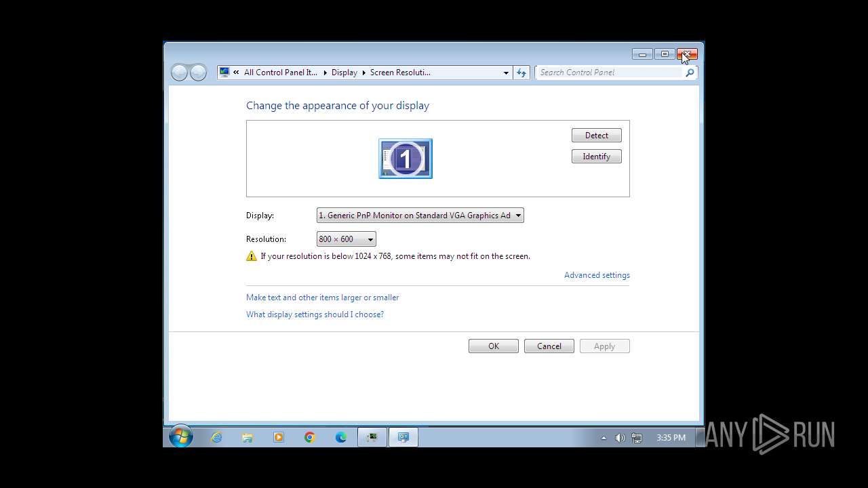Open the Windows Start menu

click(x=180, y=437)
